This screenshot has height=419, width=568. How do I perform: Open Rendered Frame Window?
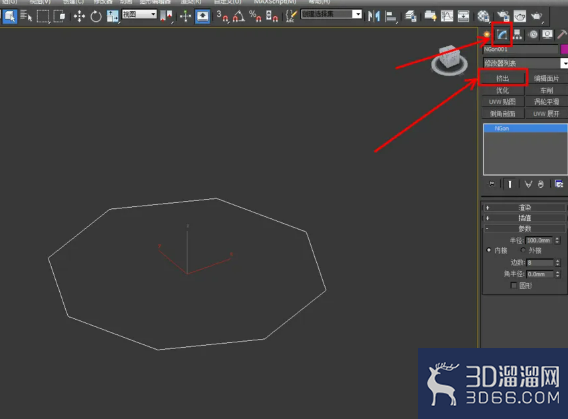[519, 16]
